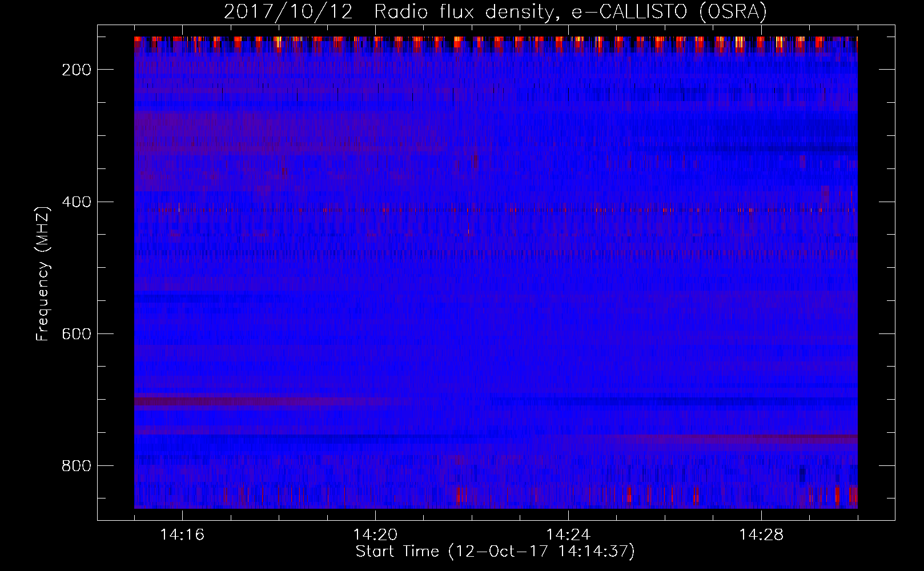The height and width of the screenshot is (571, 924).
Task: Click the 200 frequency tick label
Action: (76, 70)
